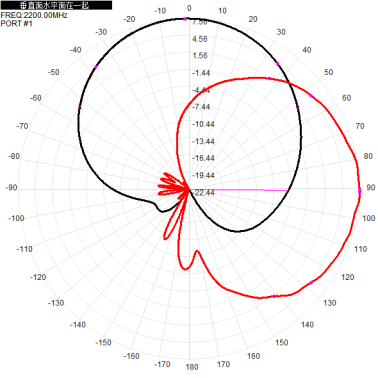Click the "-100" angle label
This screenshot has width=378, height=378.
[16, 218]
